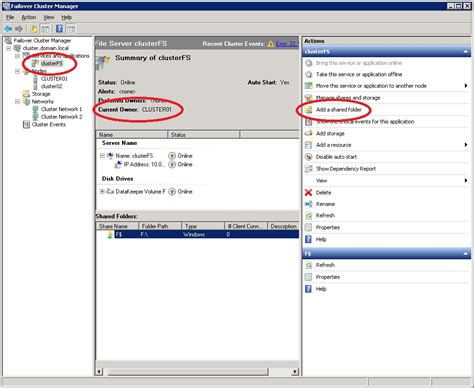Choose Show Dependency Report
The width and height of the screenshot is (474, 388).
coord(346,169)
